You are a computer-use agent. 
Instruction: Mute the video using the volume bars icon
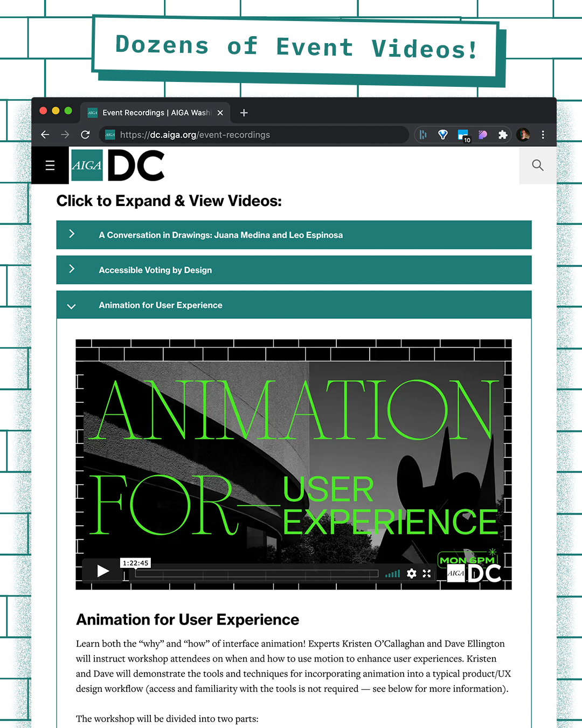(x=392, y=573)
